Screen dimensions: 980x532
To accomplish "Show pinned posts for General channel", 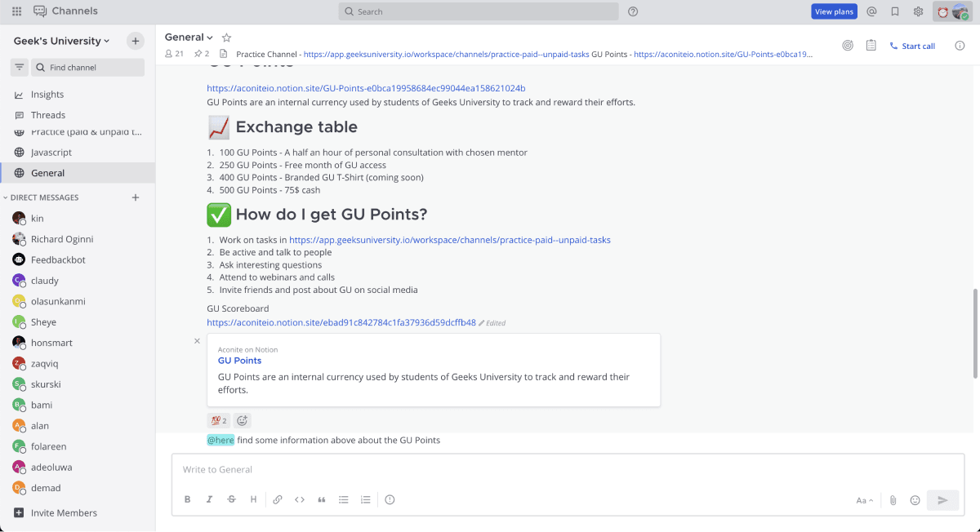I will [201, 54].
